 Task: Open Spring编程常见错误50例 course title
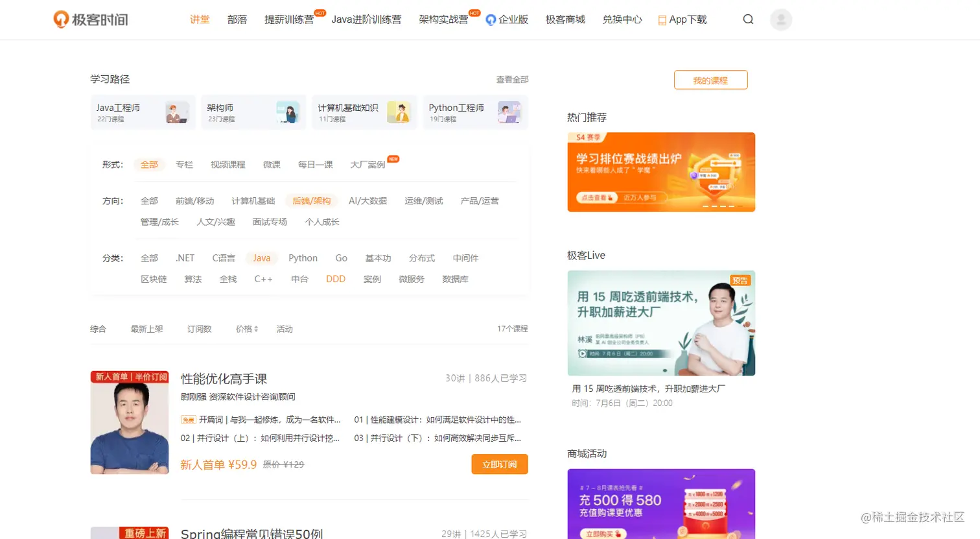[251, 533]
